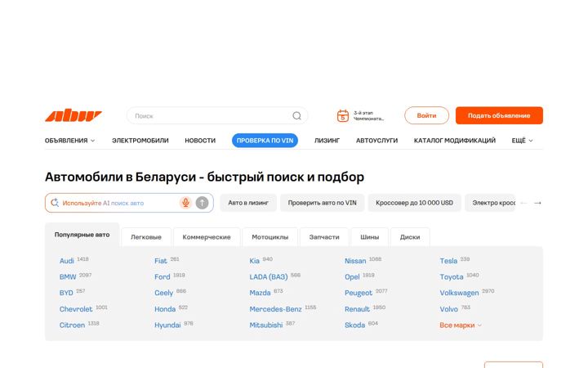This screenshot has width=588, height=368.
Task: Open Renault listings
Action: pyautogui.click(x=357, y=309)
